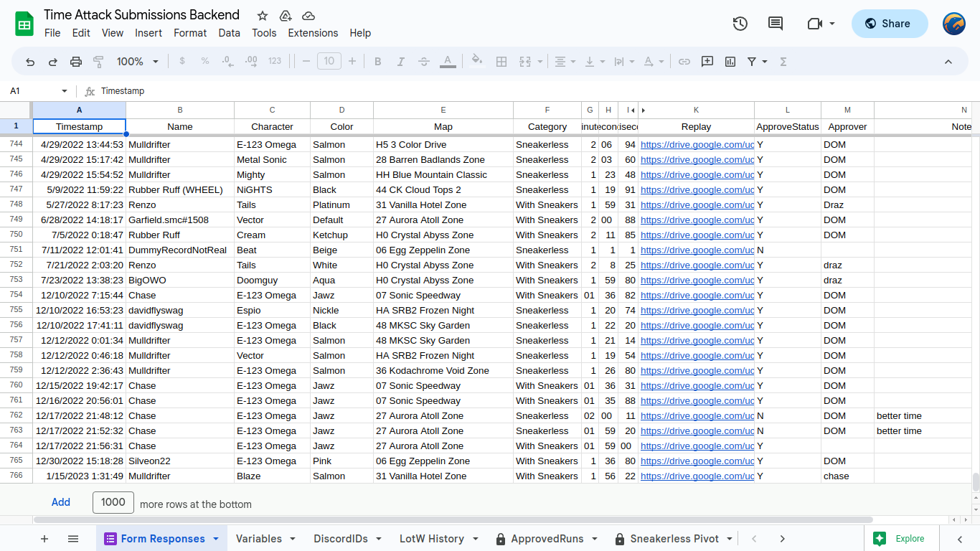Viewport: 980px width, 551px height.
Task: Switch to the LotW History tab
Action: point(431,539)
